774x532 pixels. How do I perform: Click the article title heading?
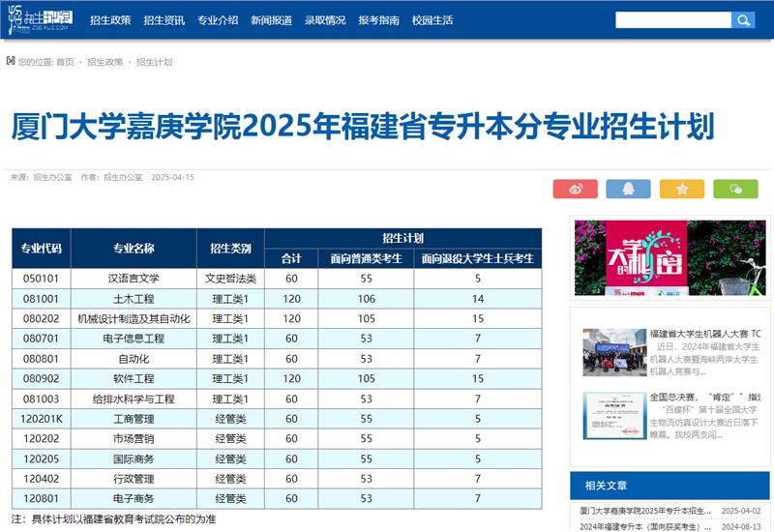coord(363,127)
